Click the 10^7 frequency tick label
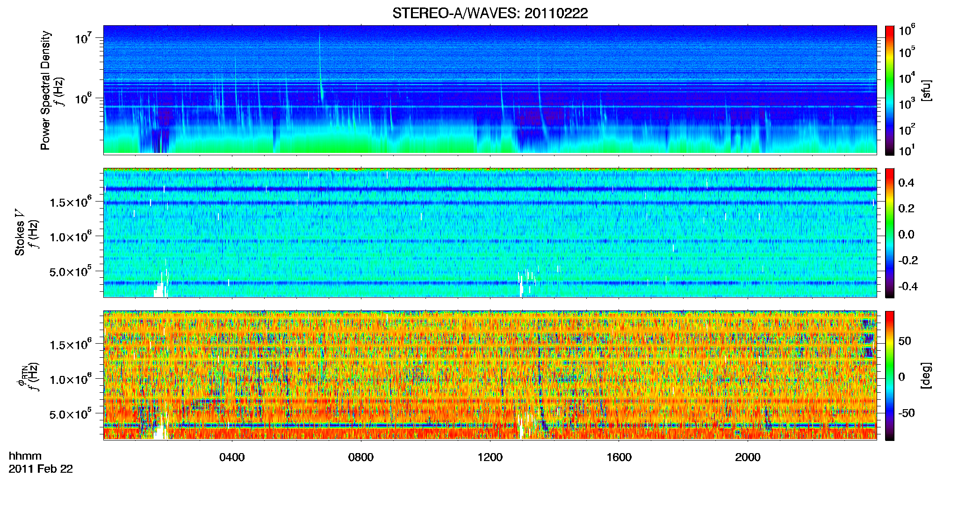 [83, 37]
